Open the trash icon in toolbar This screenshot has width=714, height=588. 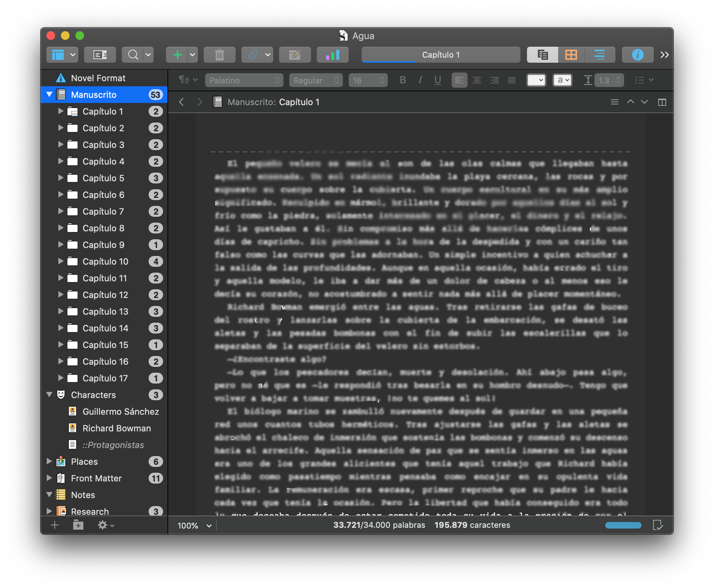coord(219,55)
